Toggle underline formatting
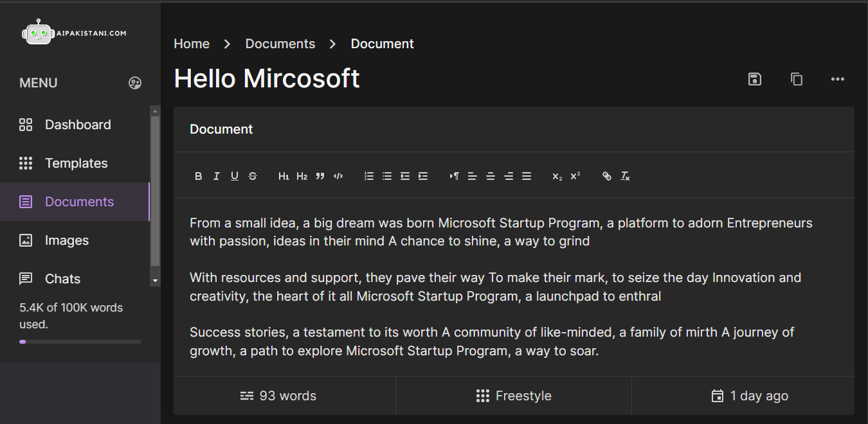Screen dimensions: 868x424 coord(235,176)
